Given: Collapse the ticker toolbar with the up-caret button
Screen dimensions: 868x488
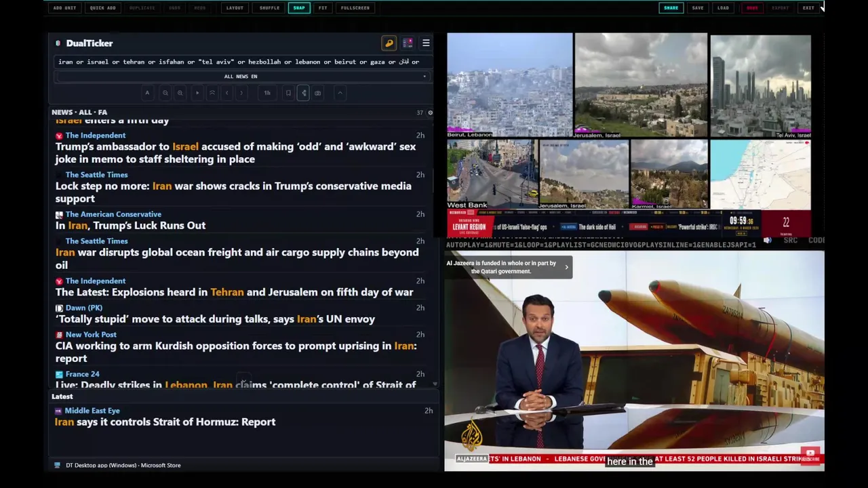Looking at the screenshot, I should click(340, 93).
